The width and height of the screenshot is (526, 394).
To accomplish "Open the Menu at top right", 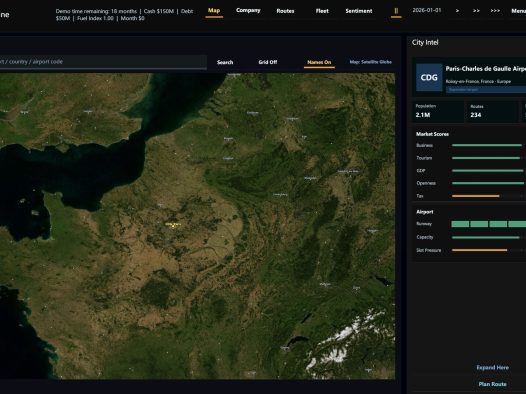I will point(518,11).
